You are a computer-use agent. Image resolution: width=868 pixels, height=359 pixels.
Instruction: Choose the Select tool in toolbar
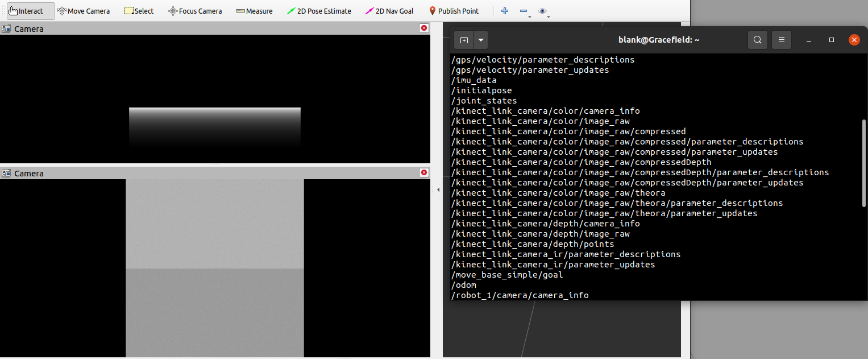(139, 11)
